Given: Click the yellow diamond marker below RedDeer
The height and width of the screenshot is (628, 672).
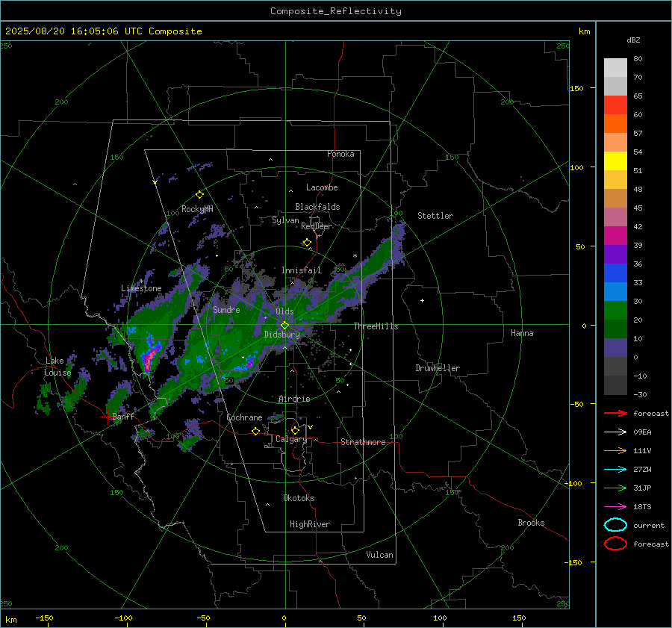Looking at the screenshot, I should pos(307,243).
